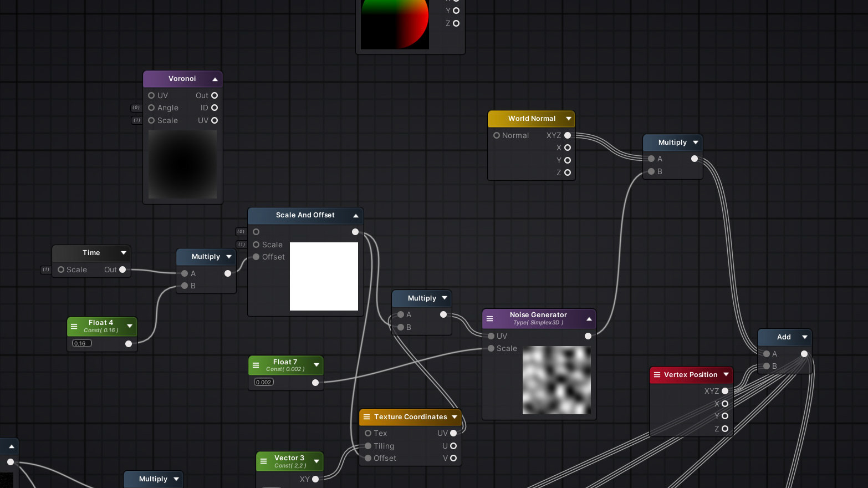Expand the Multiply node next to Time
The width and height of the screenshot is (868, 488).
(x=229, y=257)
